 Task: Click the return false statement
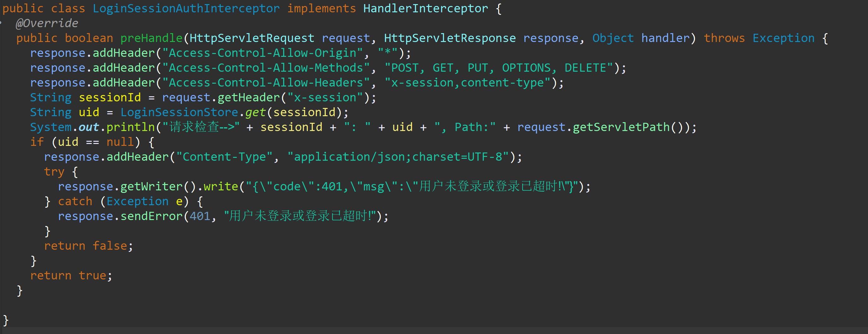click(88, 246)
